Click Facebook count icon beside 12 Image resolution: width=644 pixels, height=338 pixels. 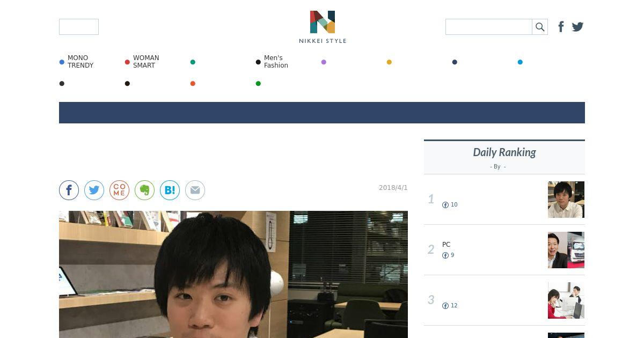[x=445, y=306]
